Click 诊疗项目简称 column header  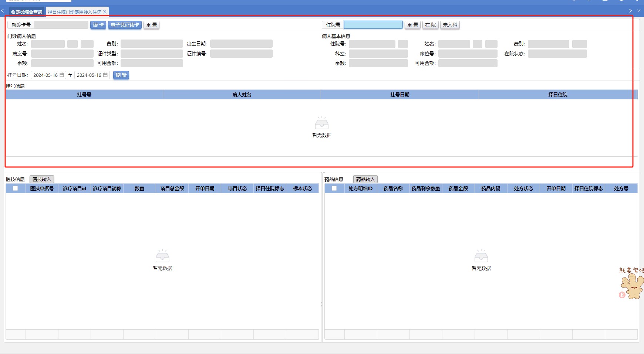[107, 188]
